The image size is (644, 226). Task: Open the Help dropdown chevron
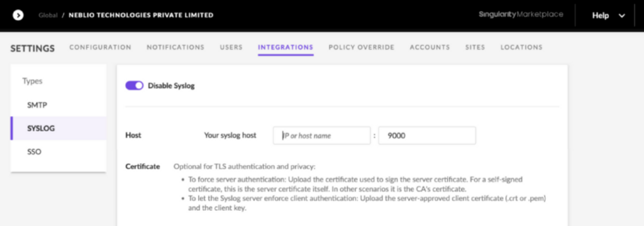(622, 16)
